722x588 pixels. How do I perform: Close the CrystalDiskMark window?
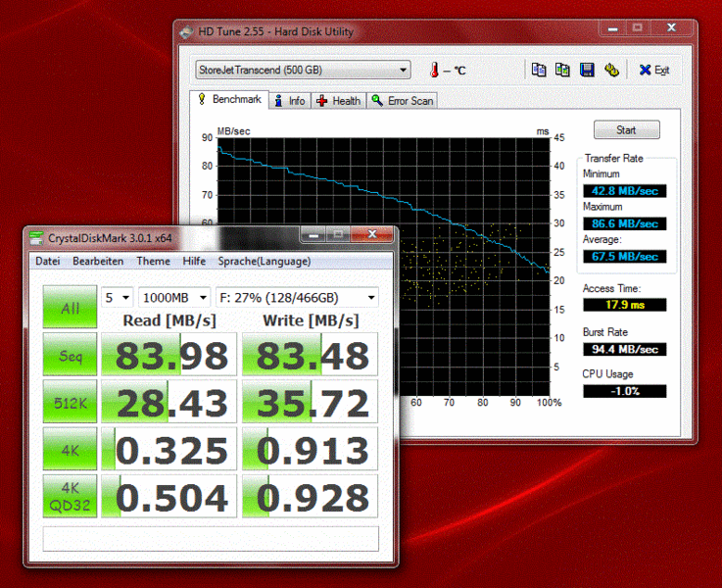coord(372,234)
